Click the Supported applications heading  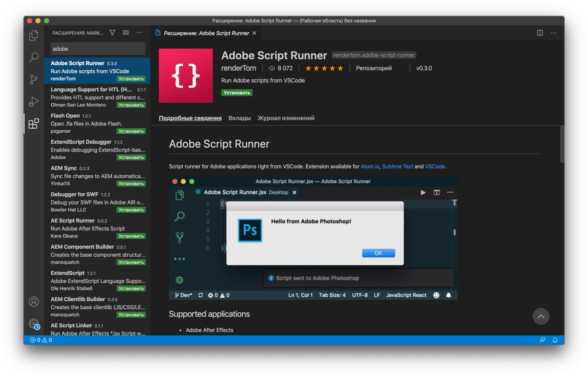click(x=209, y=314)
